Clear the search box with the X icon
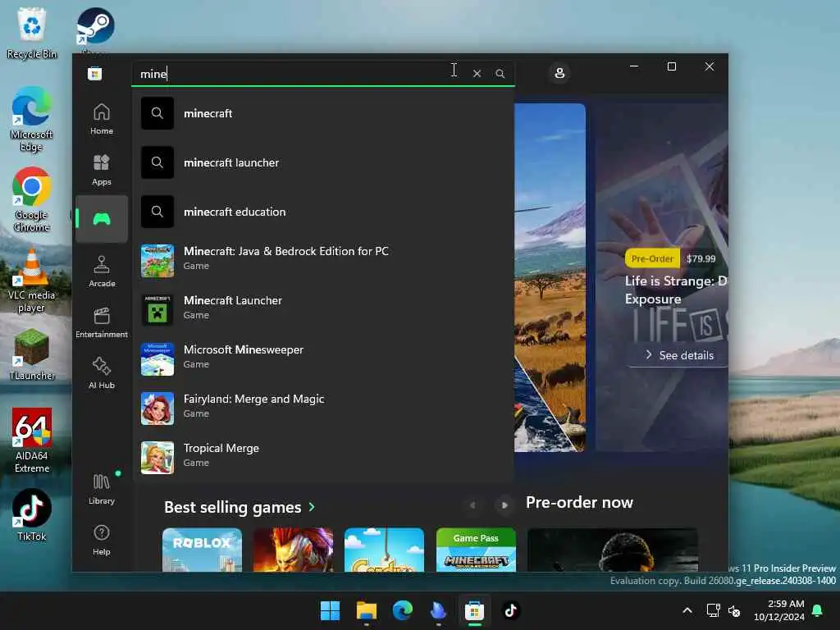840x630 pixels. tap(477, 73)
